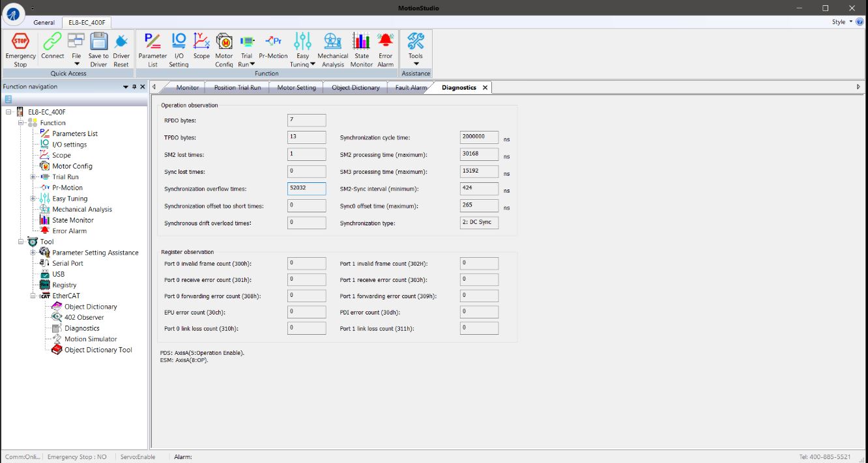Select 402 Observer in navigation tree

(84, 317)
